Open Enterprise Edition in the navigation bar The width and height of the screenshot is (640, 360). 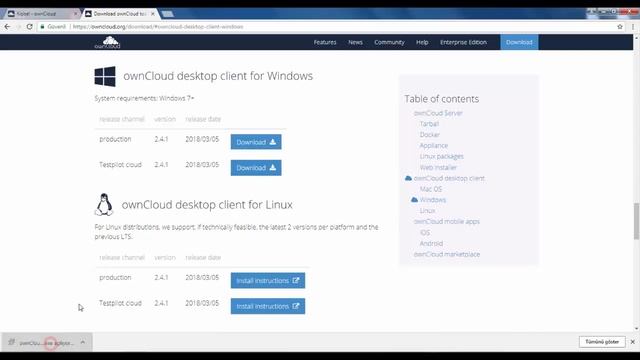click(463, 42)
